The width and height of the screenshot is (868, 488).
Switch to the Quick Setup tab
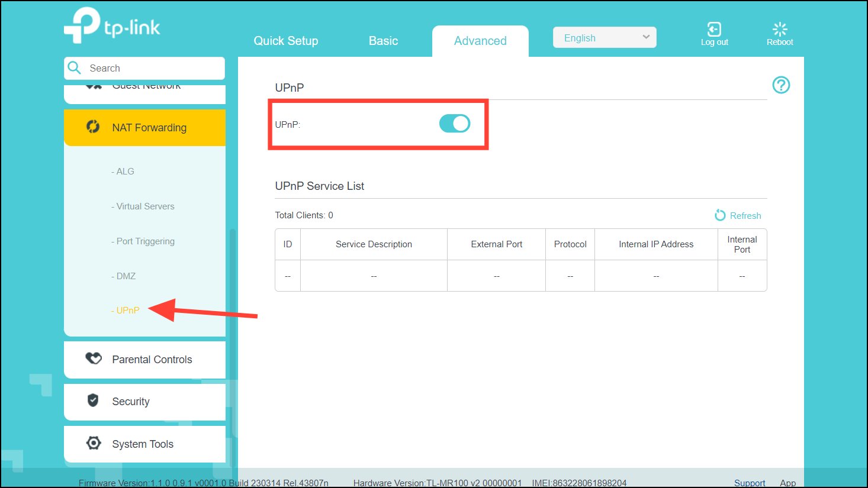click(x=286, y=41)
